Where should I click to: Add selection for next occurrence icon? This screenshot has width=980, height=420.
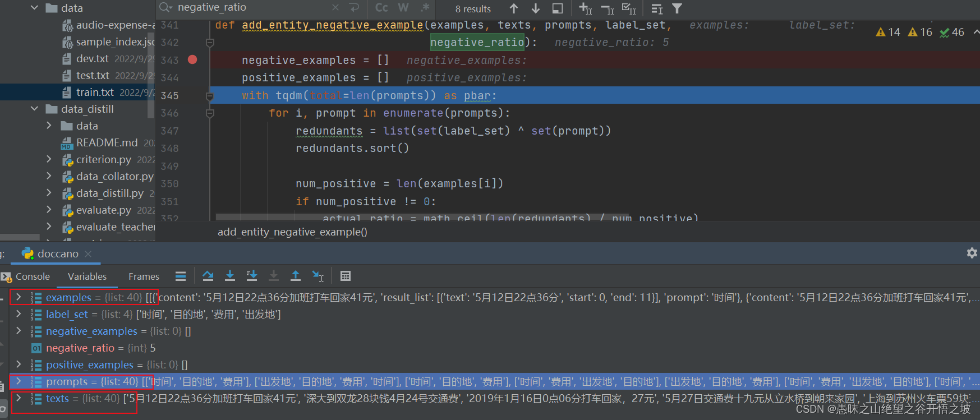[586, 8]
